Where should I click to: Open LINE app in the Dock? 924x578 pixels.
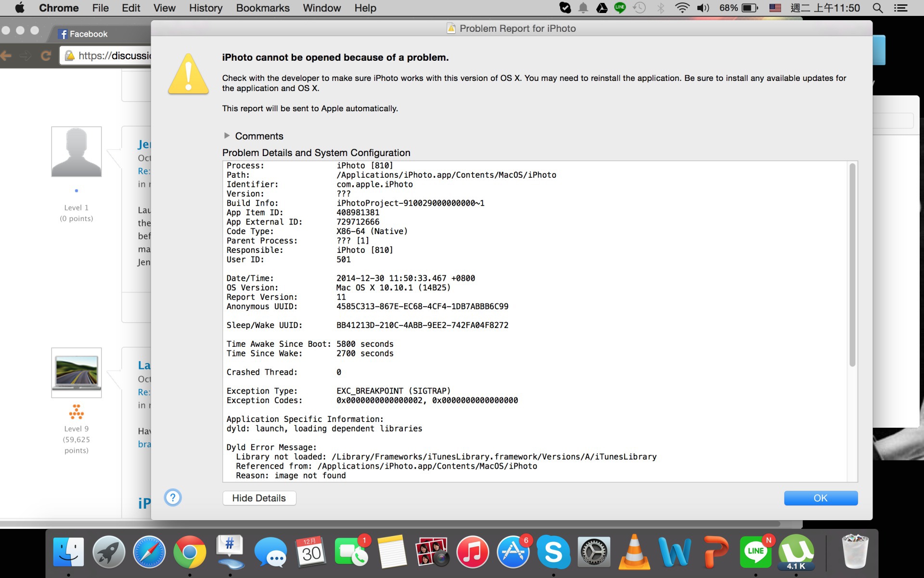[756, 552]
